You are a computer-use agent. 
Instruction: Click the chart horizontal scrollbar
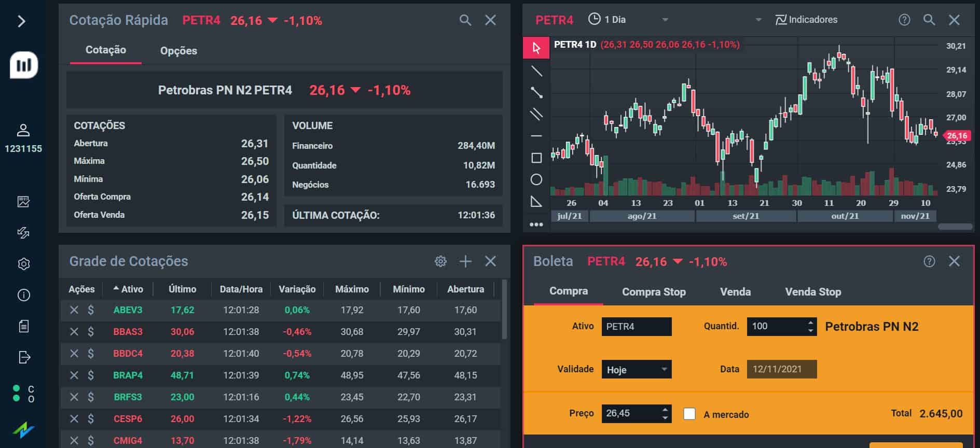coord(955,227)
